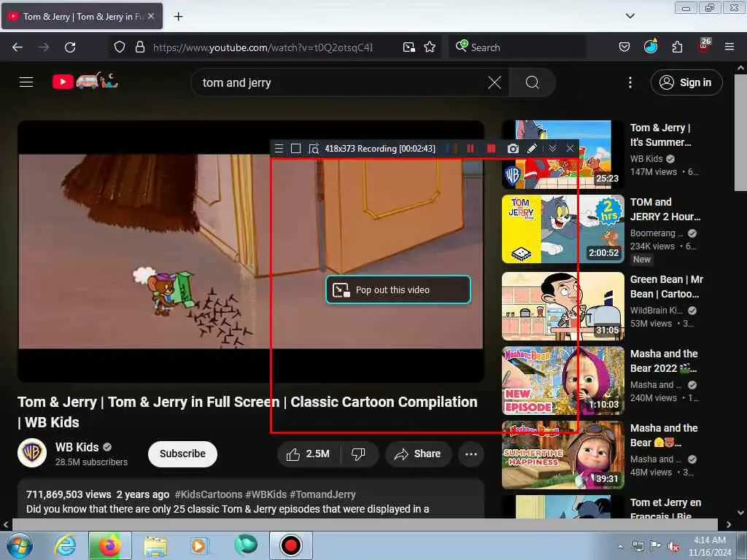
Task: Click the site padlock icon
Action: coord(139,47)
